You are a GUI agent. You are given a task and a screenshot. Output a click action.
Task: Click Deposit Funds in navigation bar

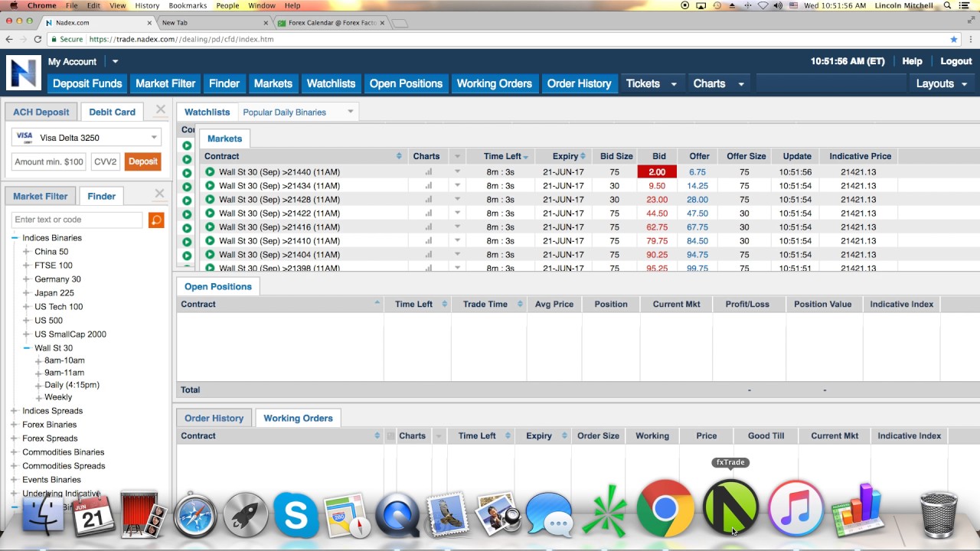point(87,83)
